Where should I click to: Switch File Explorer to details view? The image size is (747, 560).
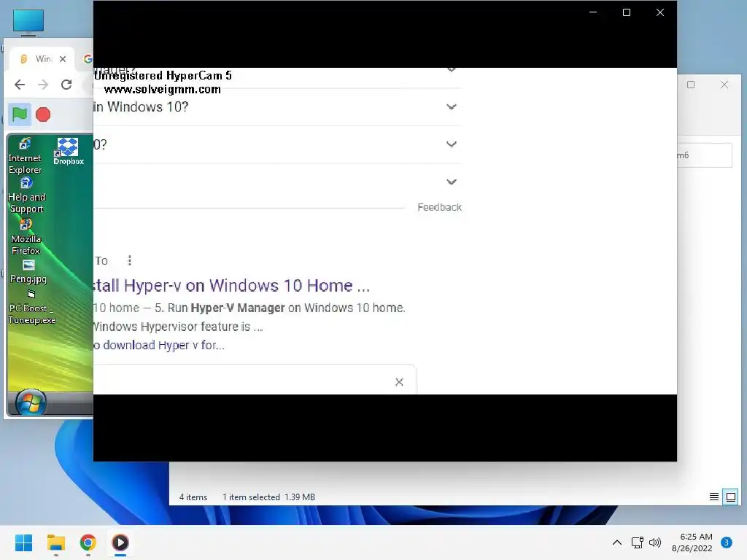pos(713,497)
